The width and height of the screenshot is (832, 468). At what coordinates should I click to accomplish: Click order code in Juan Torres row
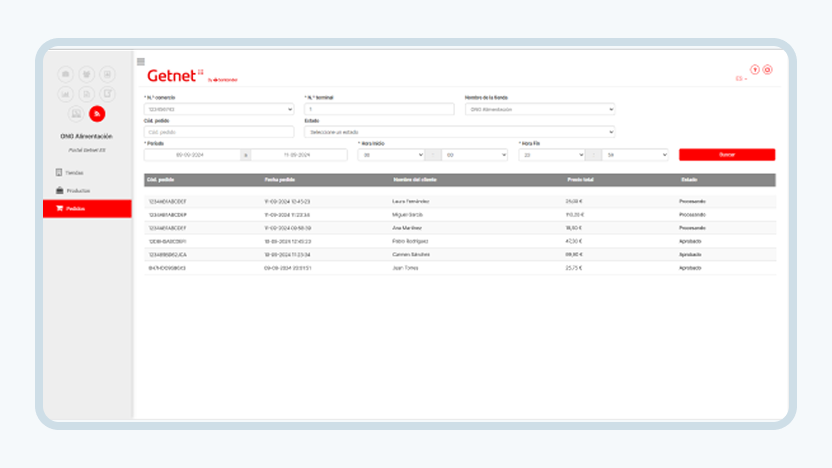point(167,268)
